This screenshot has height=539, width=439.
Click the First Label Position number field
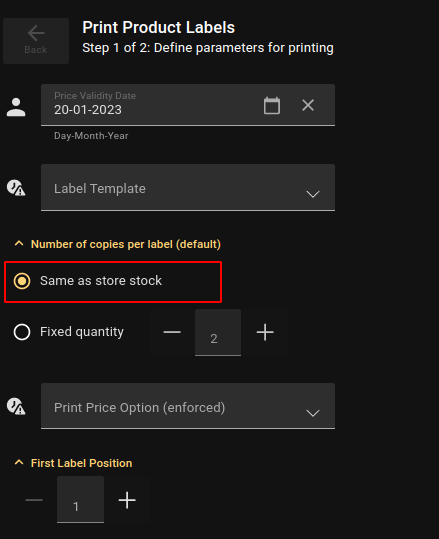click(x=80, y=500)
